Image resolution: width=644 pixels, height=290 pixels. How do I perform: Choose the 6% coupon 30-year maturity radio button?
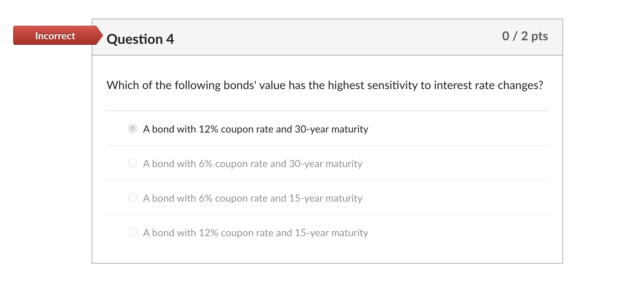point(133,163)
